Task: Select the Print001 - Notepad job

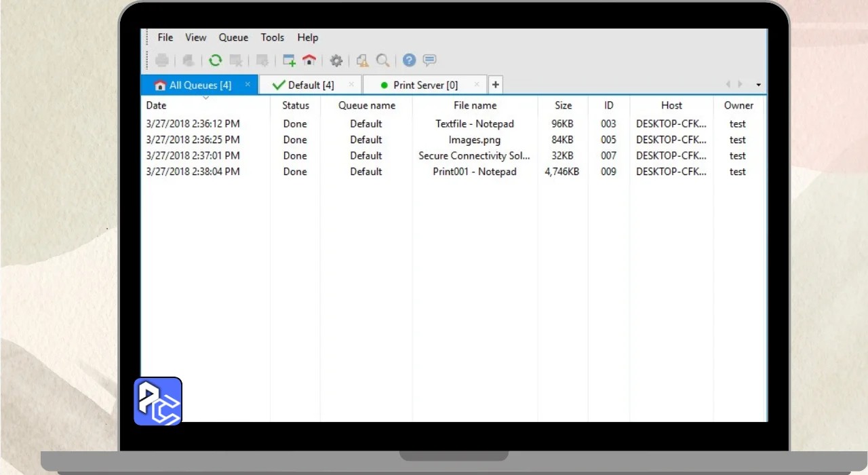Action: click(x=474, y=172)
